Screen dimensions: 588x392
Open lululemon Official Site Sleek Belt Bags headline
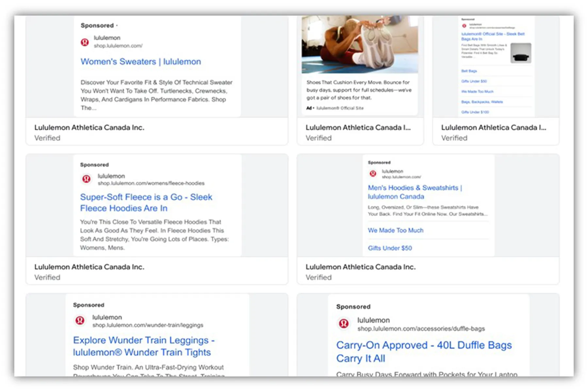(493, 36)
